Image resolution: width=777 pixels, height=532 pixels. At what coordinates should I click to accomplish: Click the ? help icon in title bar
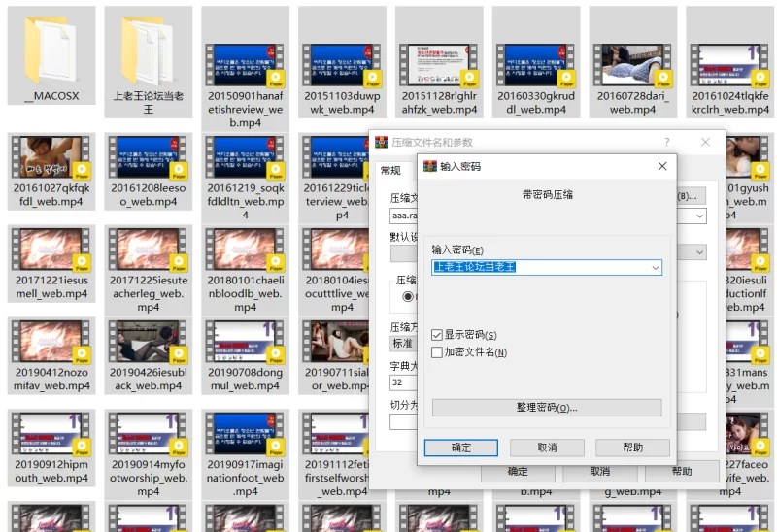coord(667,142)
